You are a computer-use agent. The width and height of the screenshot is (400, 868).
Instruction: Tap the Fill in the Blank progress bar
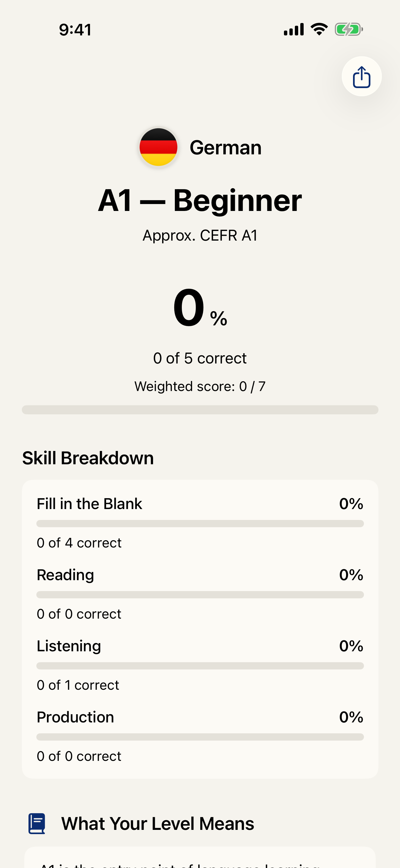pyautogui.click(x=200, y=523)
